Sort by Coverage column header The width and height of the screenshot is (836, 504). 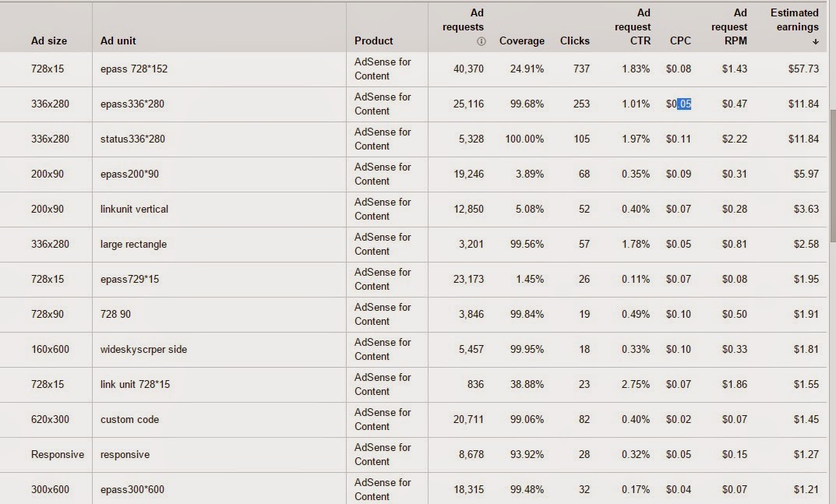point(521,41)
